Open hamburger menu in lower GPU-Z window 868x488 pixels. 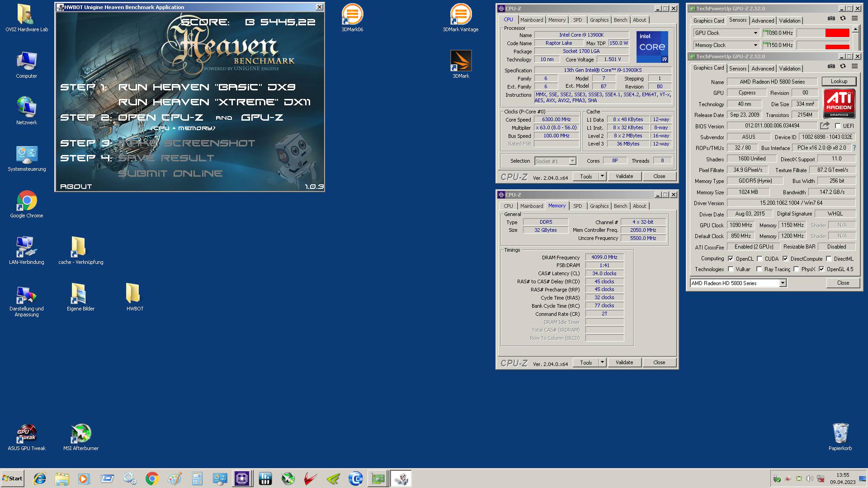[854, 66]
